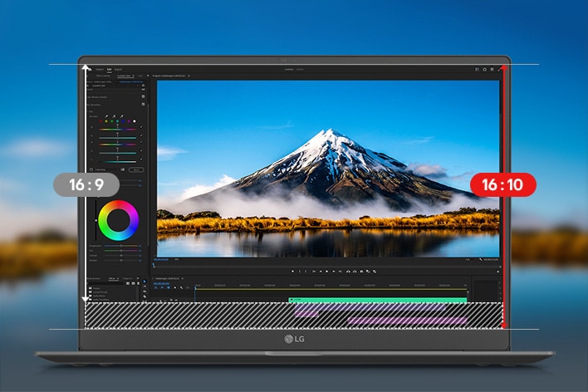588x392 pixels.
Task: Toggle the HSL Secondary section checkbox
Action: pos(143,105)
